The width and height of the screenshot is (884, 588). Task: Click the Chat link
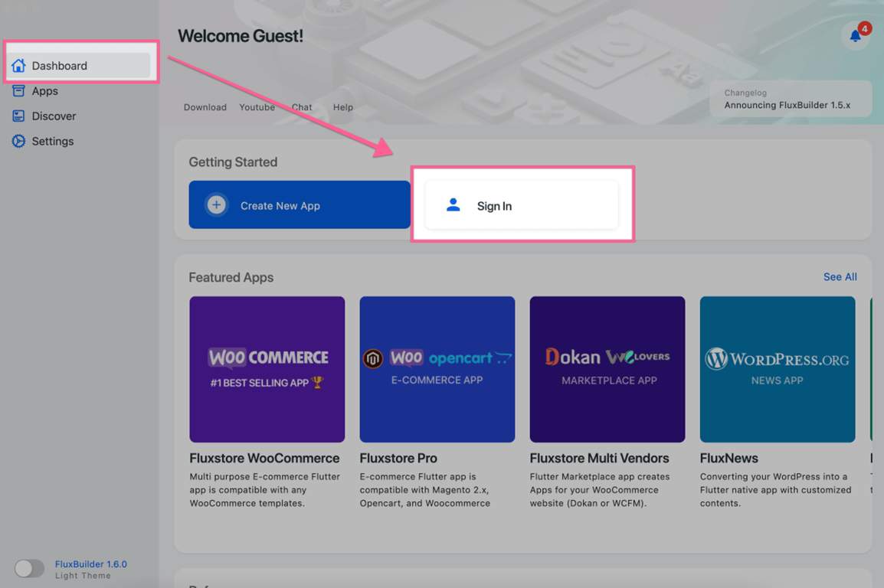(302, 107)
